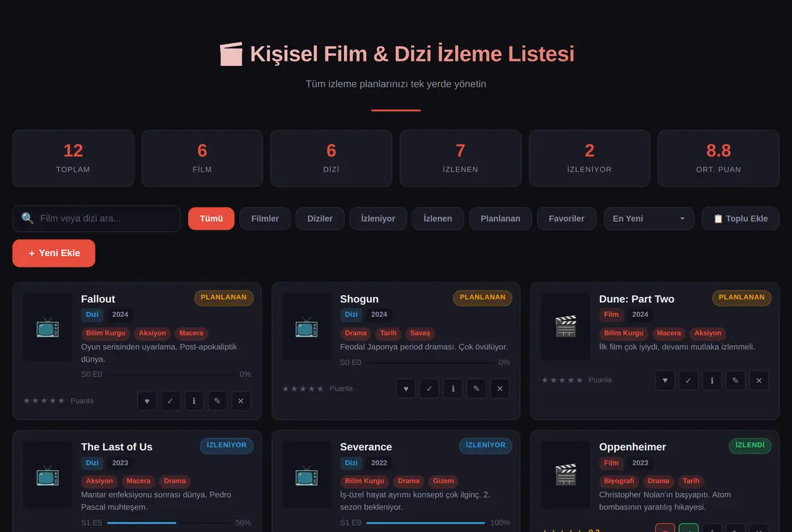
Task: Show the İzleniyor filter
Action: pyautogui.click(x=378, y=218)
